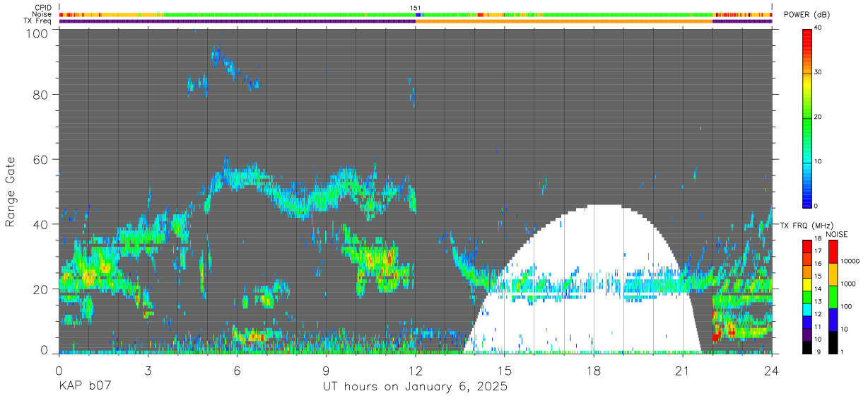Click the power scale label 10
This screenshot has height=401, width=868.
pos(819,161)
